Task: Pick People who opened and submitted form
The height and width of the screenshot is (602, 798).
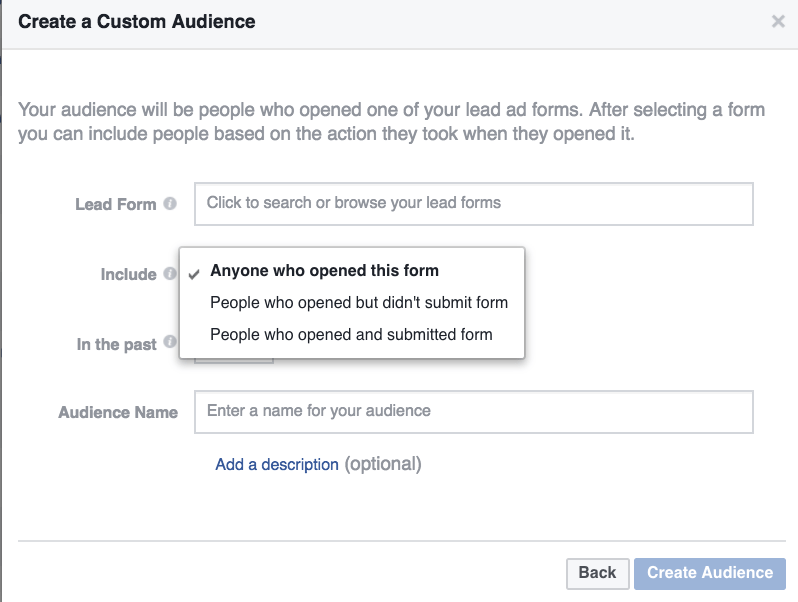Action: tap(352, 334)
